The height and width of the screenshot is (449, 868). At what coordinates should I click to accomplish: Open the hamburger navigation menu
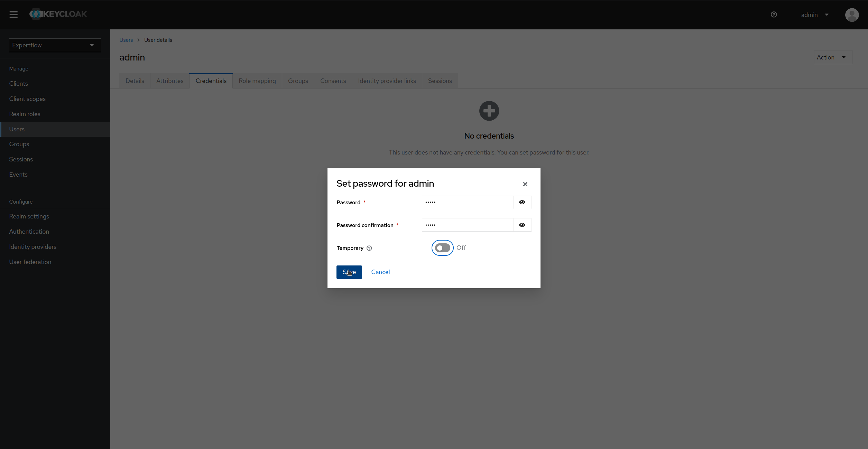[x=14, y=15]
